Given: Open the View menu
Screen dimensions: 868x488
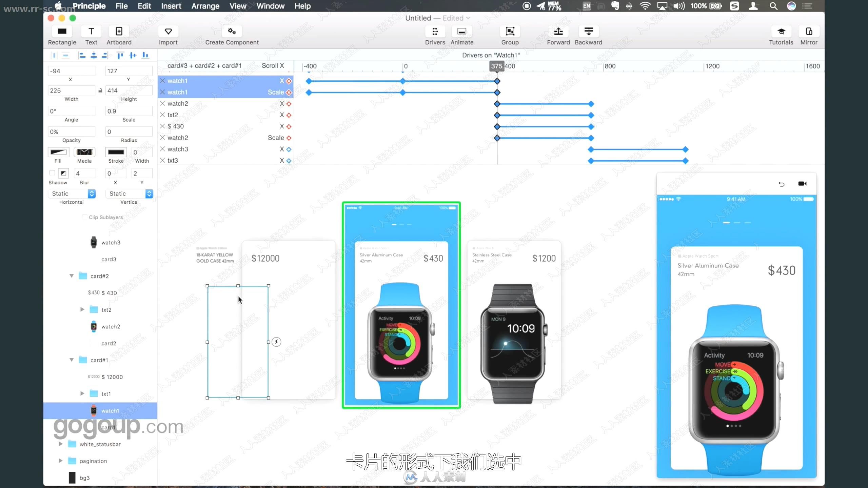Looking at the screenshot, I should click(x=237, y=6).
